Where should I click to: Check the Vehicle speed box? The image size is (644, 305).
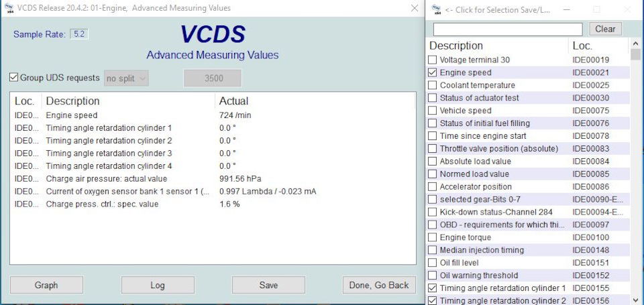point(433,111)
